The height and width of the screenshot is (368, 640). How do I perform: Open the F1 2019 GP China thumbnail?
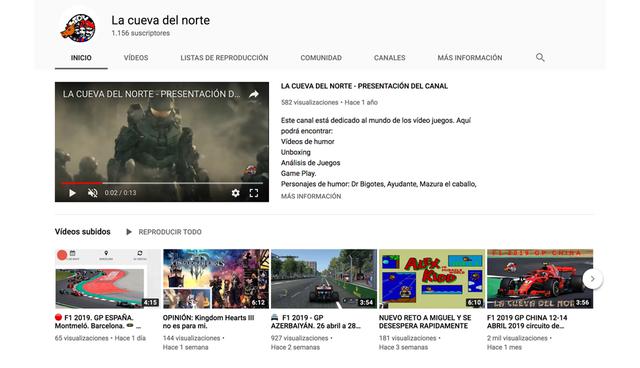pos(540,279)
